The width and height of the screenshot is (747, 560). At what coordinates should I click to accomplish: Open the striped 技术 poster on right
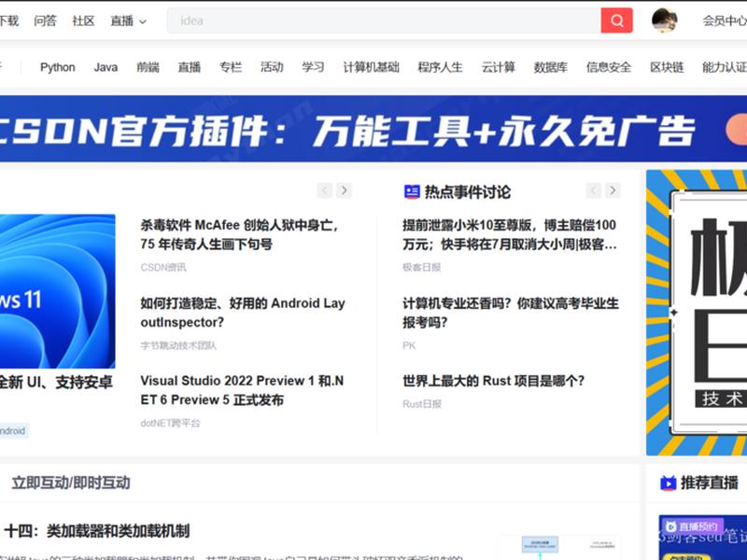coord(697,313)
